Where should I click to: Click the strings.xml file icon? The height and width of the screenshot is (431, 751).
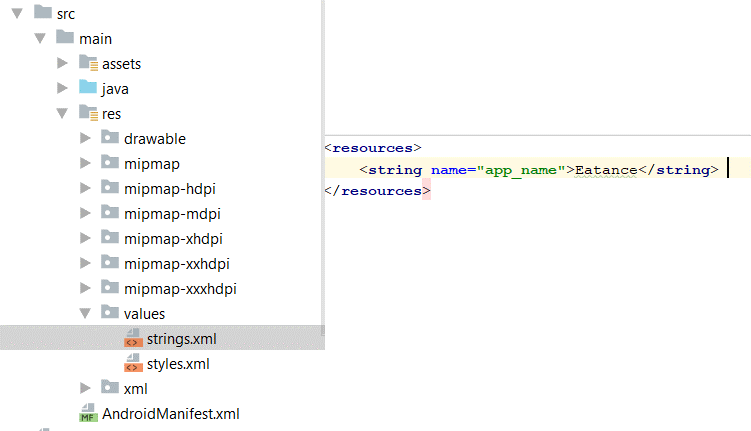pyautogui.click(x=132, y=339)
